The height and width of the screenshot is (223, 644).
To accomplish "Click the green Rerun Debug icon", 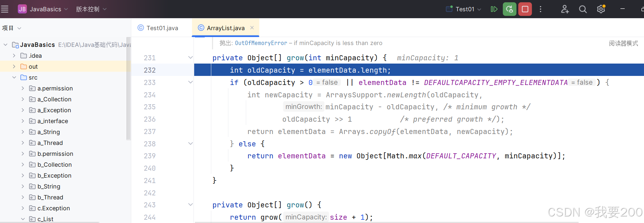I will tap(509, 9).
